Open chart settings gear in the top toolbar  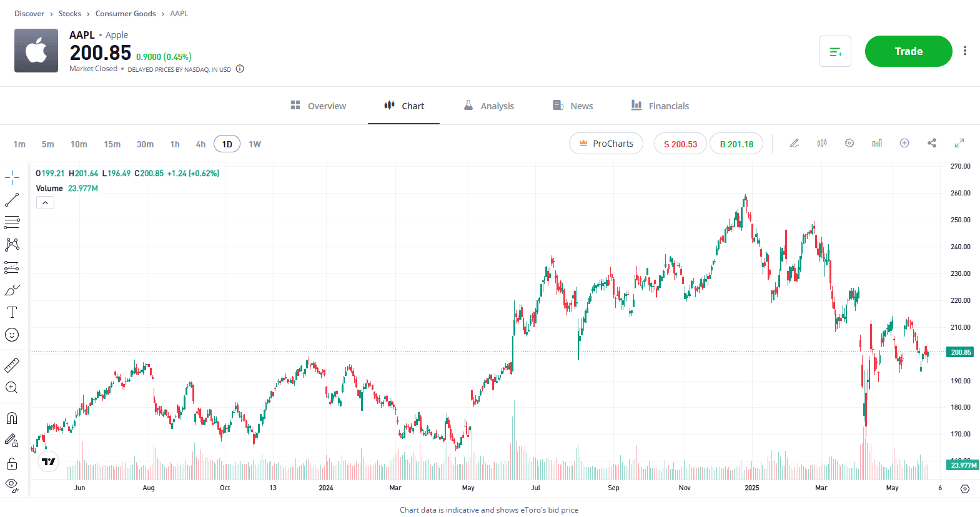click(x=849, y=143)
